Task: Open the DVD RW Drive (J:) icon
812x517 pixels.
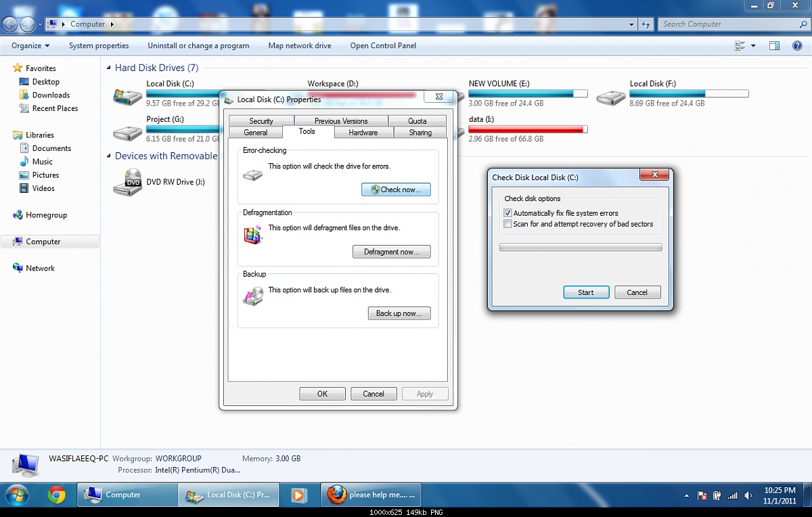Action: (127, 182)
